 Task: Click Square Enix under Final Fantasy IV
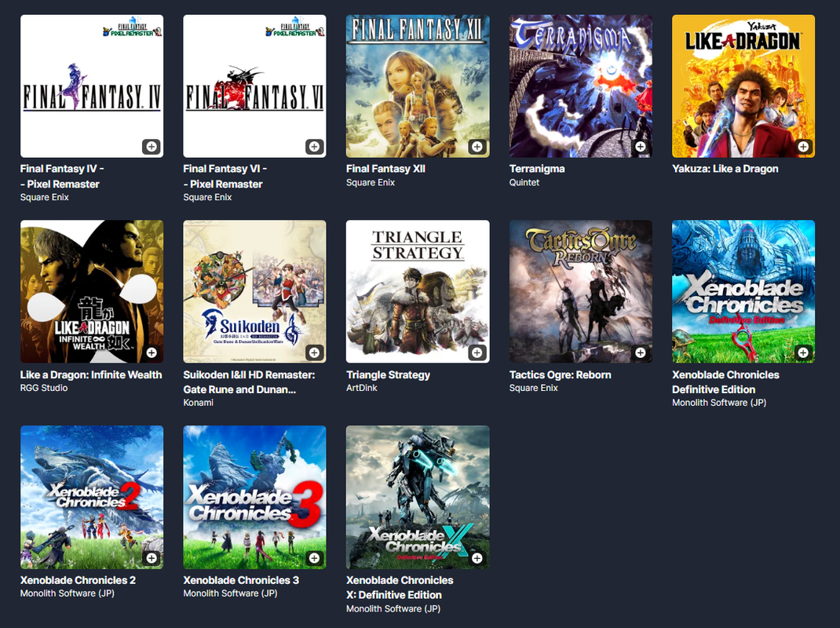(x=45, y=197)
